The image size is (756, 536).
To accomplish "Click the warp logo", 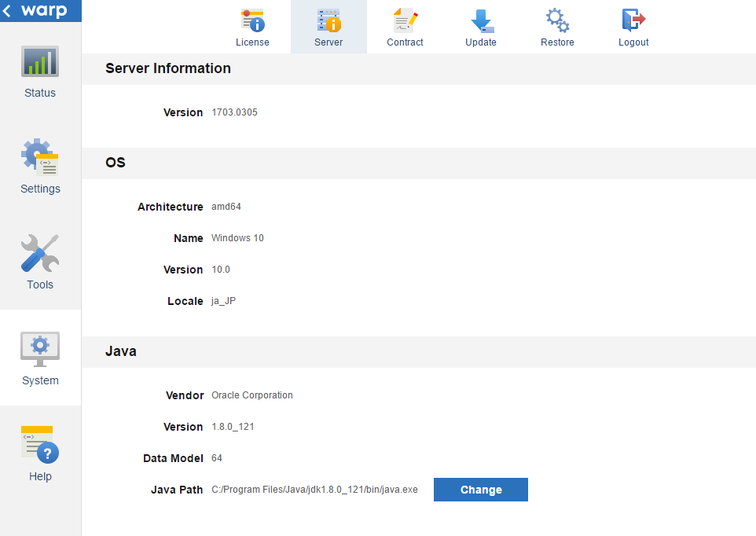I will point(47,11).
